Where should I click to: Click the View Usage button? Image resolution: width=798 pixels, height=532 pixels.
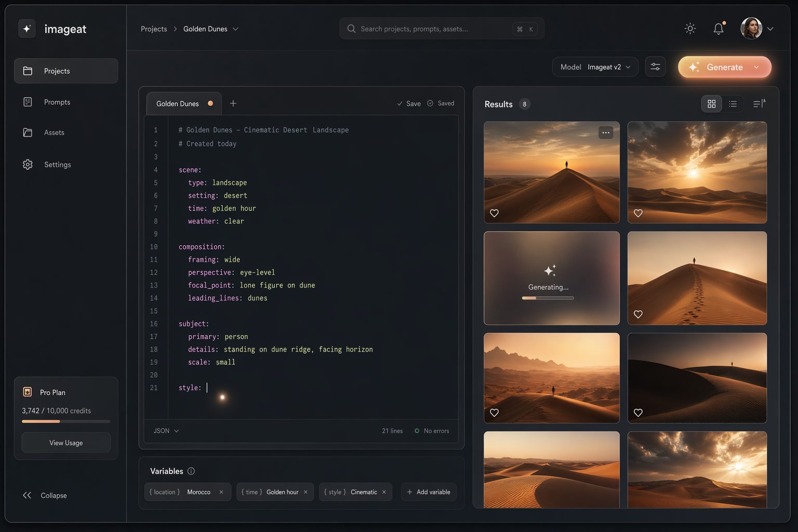click(66, 443)
